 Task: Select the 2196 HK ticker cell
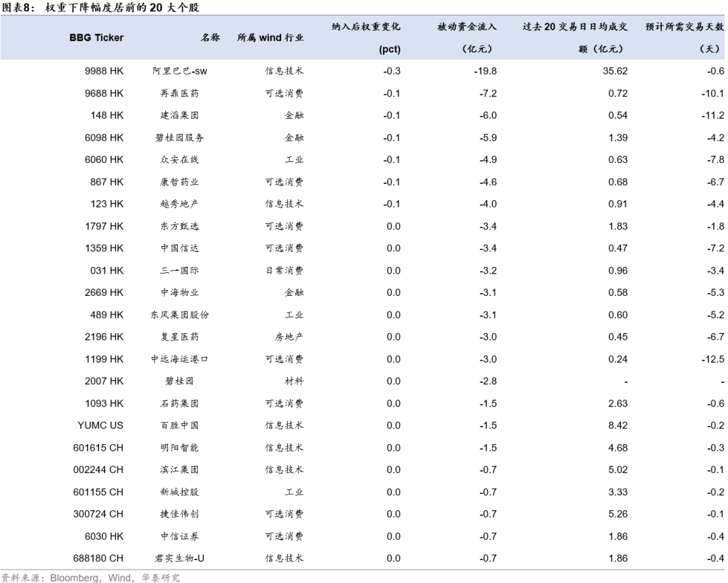(x=104, y=337)
